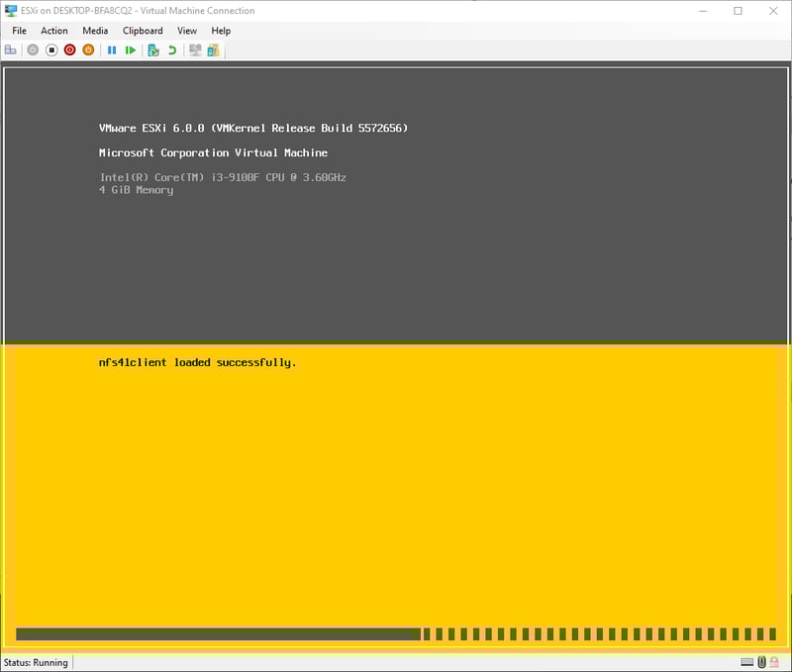Reset the VM with the green play-bar icon
This screenshot has width=792, height=672.
click(x=131, y=49)
